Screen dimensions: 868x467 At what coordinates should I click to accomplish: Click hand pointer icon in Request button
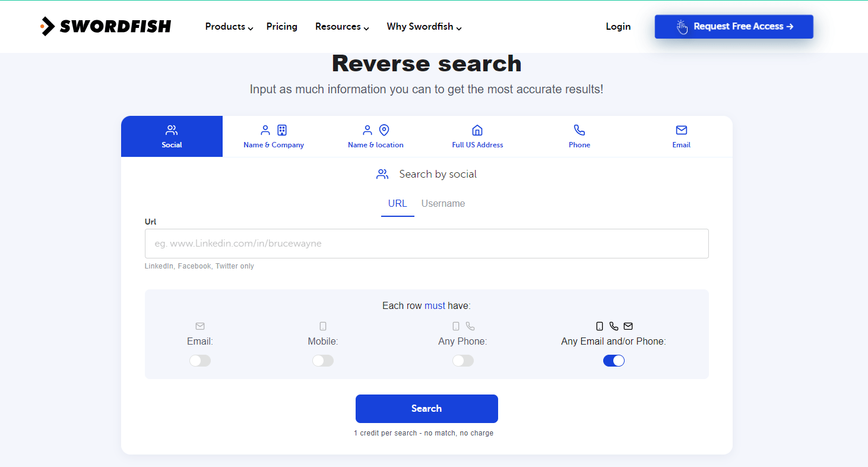[x=682, y=27]
